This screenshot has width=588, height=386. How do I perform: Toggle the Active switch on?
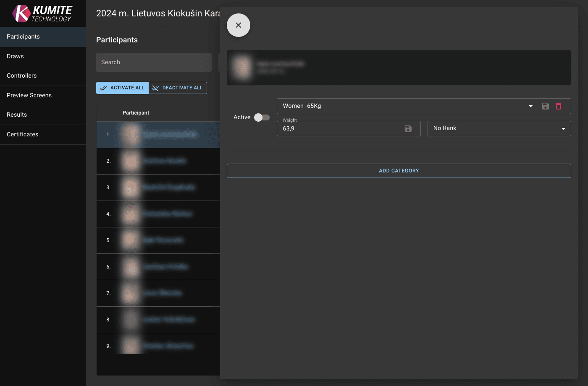click(262, 117)
